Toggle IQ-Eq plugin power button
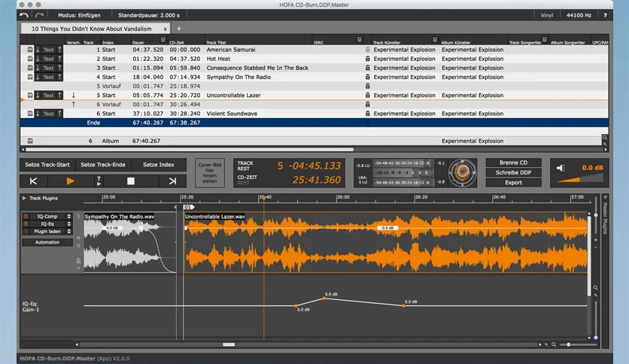This screenshot has height=364, width=629. (26, 224)
